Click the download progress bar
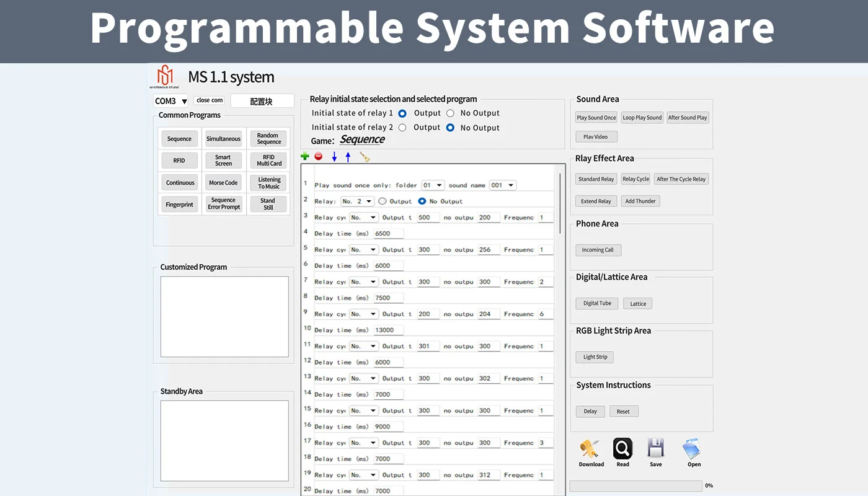This screenshot has width=868, height=496. (x=635, y=486)
